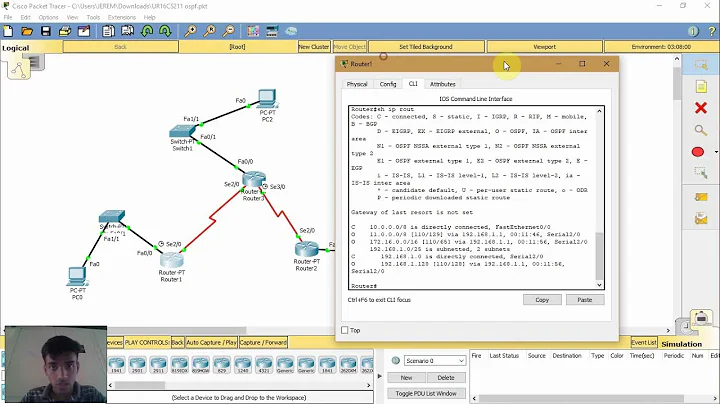This screenshot has width=720, height=404.
Task: Click the Logical workspace icon
Action: [x=18, y=68]
